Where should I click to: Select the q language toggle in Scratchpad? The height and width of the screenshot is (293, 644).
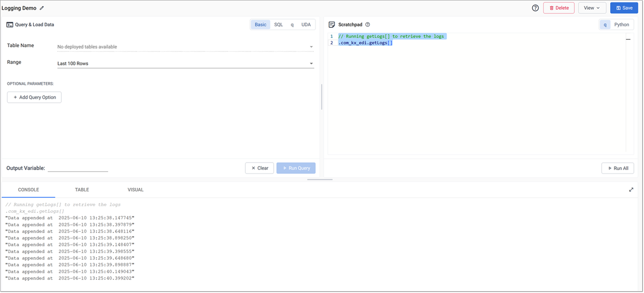[605, 24]
